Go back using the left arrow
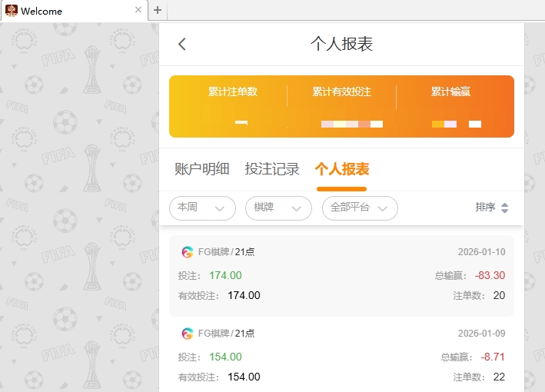Viewport: 545px width, 392px height. 182,44
